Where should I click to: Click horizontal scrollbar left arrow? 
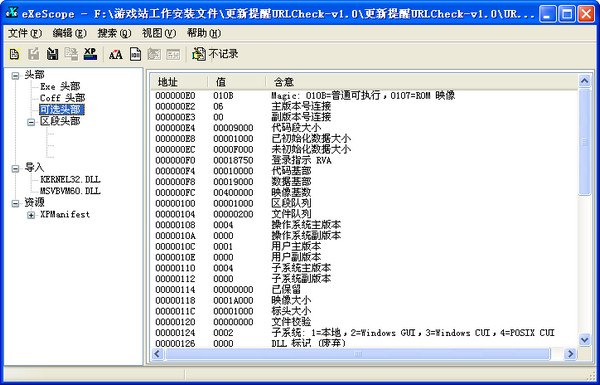pyautogui.click(x=157, y=354)
